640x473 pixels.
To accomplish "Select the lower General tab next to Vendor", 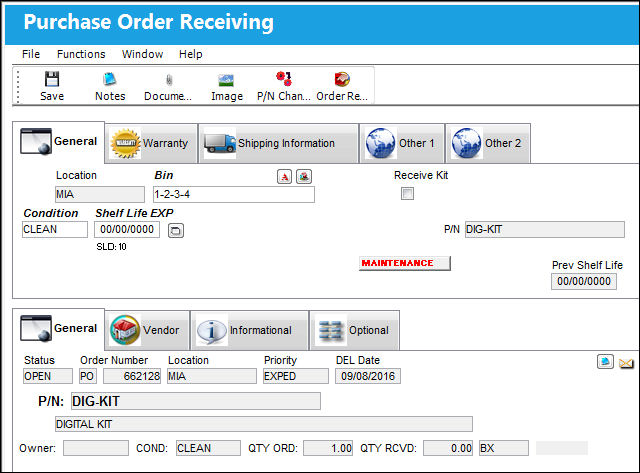I will (x=58, y=329).
